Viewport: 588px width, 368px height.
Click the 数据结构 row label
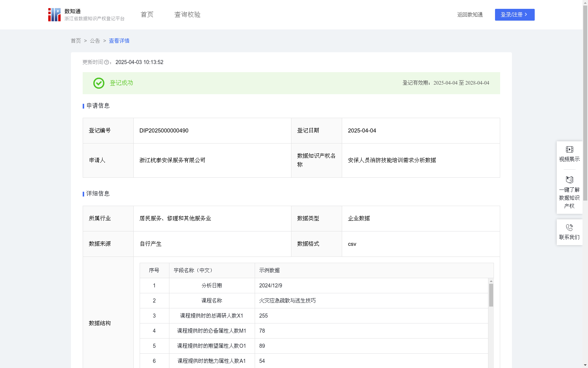pyautogui.click(x=100, y=323)
